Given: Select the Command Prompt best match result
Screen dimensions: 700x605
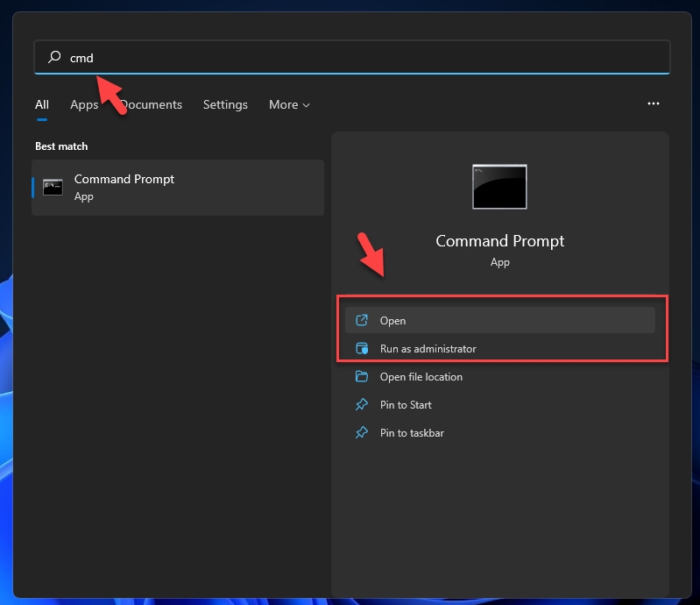Looking at the screenshot, I should 178,188.
